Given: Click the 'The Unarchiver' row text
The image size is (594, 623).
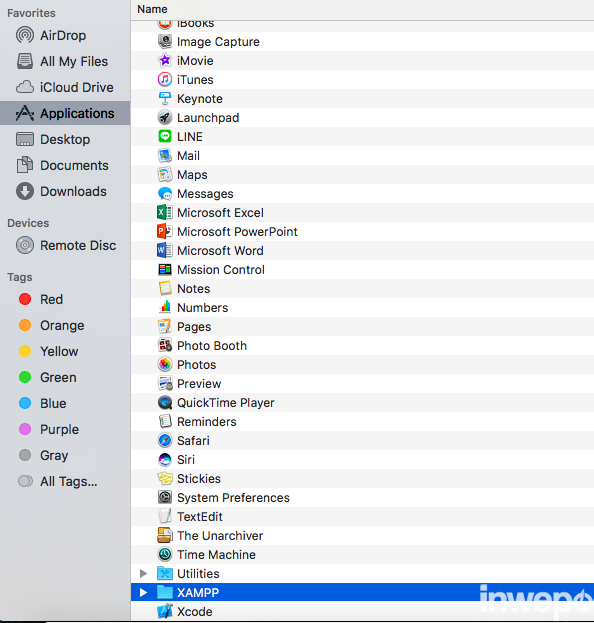Looking at the screenshot, I should click(x=220, y=535).
